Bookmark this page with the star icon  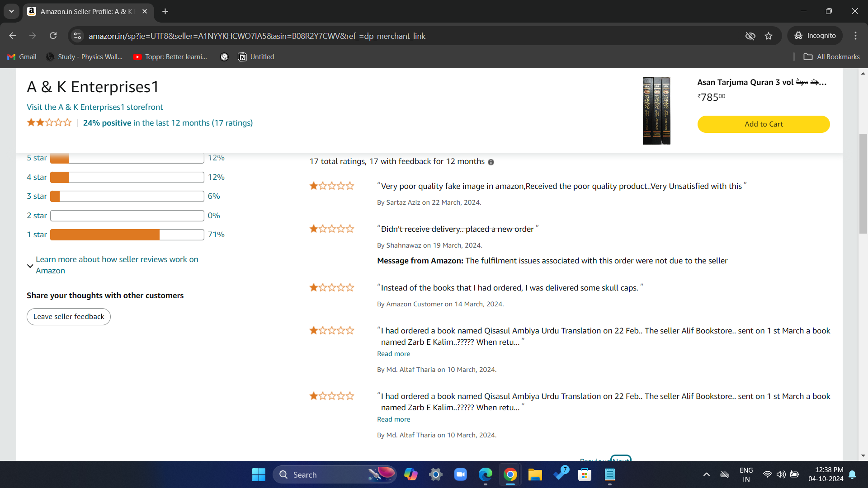(769, 36)
